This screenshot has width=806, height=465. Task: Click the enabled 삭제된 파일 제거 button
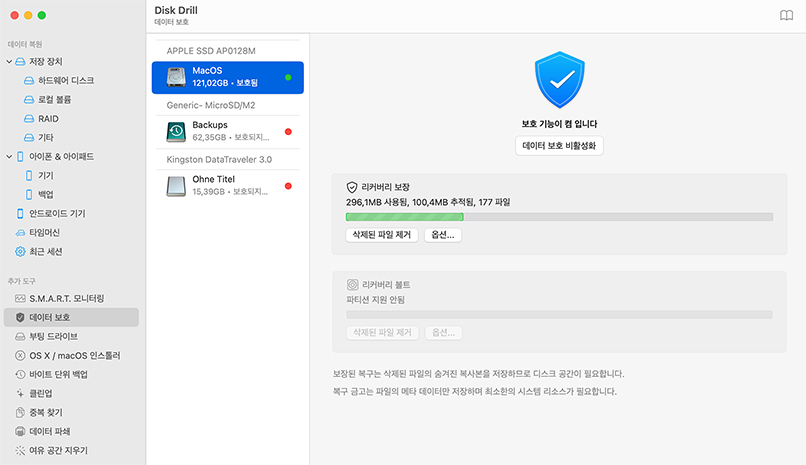[x=380, y=235]
